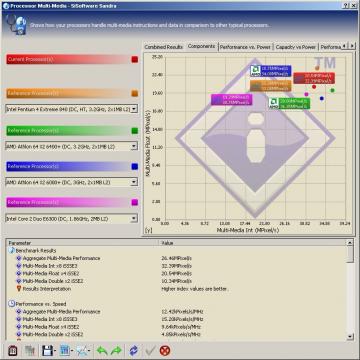Click the floppy disk save icon
Screen dimensions: 360x360
click(47, 350)
